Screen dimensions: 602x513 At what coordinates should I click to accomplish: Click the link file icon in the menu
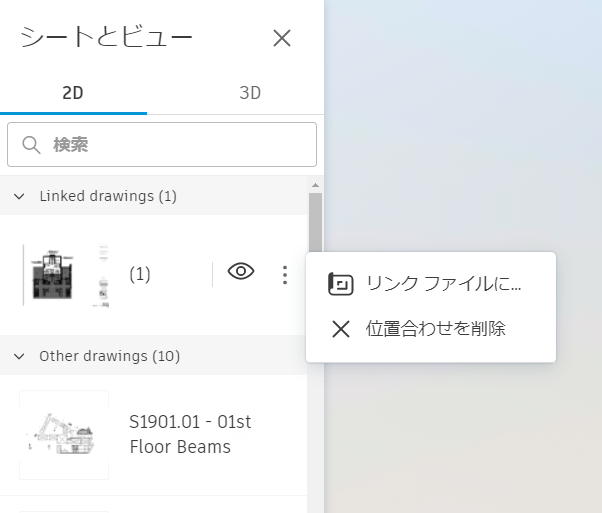(x=341, y=285)
